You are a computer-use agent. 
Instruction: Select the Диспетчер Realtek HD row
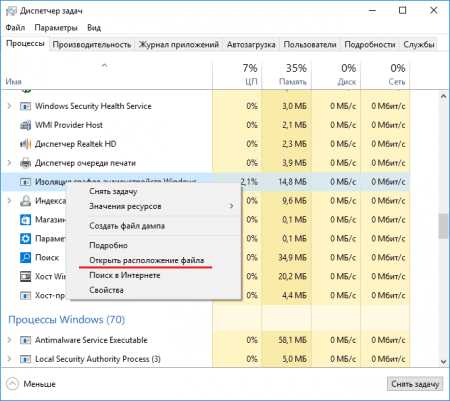(x=206, y=144)
